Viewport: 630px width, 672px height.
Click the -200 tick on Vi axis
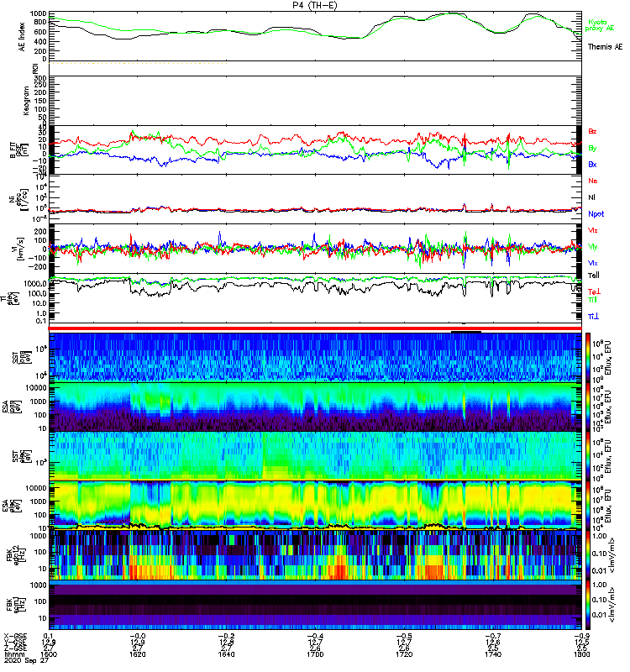click(x=39, y=266)
